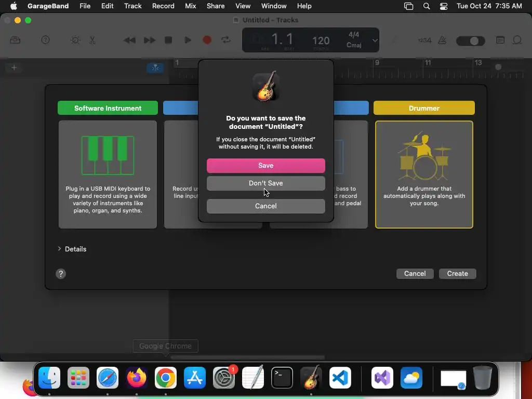Image resolution: width=532 pixels, height=399 pixels.
Task: Open the GarageBand app menu
Action: 48,6
